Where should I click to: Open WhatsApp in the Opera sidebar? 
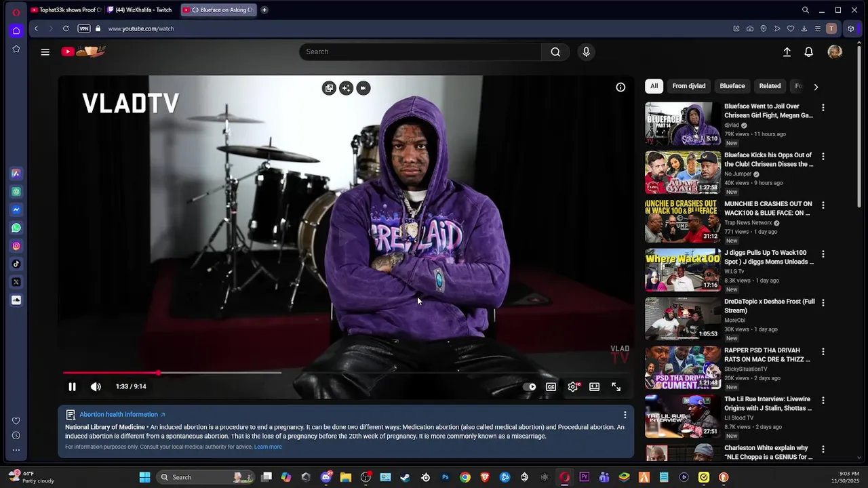[x=16, y=228]
